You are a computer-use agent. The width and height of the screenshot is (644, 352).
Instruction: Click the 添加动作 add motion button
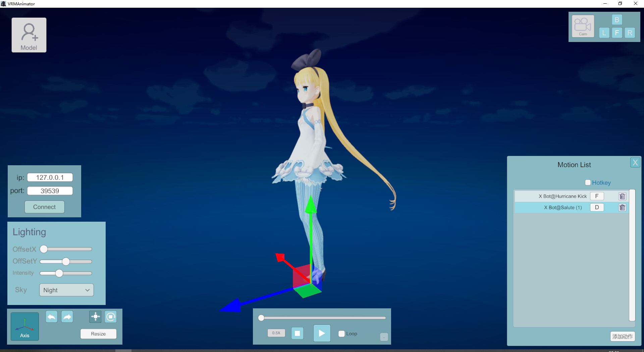pyautogui.click(x=622, y=336)
